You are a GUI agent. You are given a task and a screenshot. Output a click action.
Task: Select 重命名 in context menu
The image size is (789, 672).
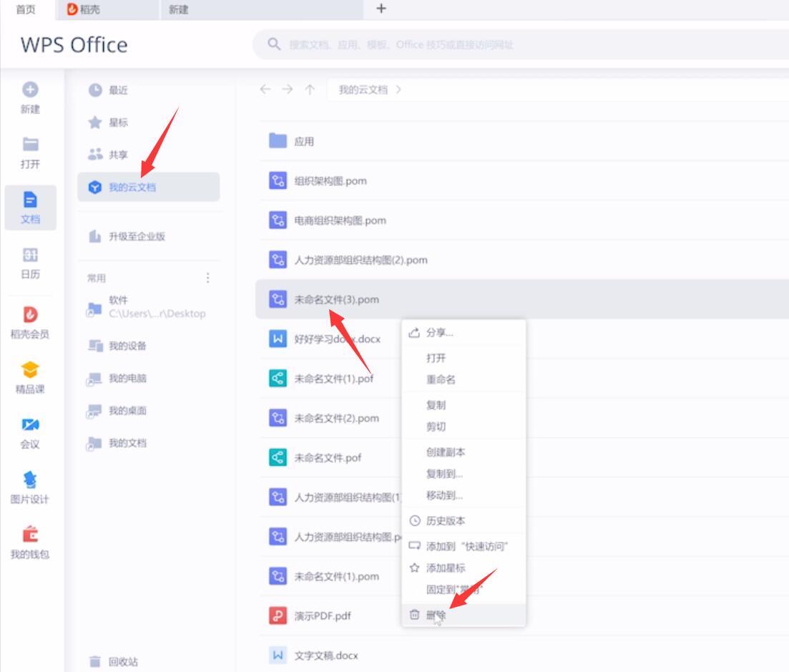coord(441,379)
